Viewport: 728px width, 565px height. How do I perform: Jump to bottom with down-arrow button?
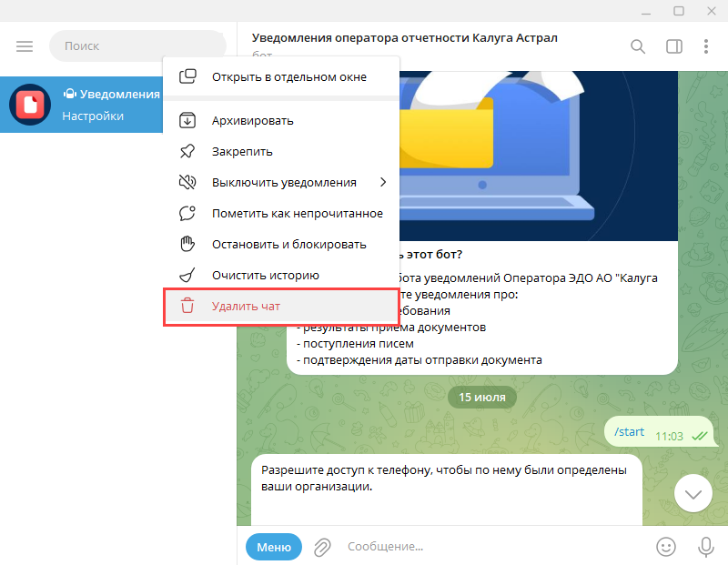[x=693, y=493]
